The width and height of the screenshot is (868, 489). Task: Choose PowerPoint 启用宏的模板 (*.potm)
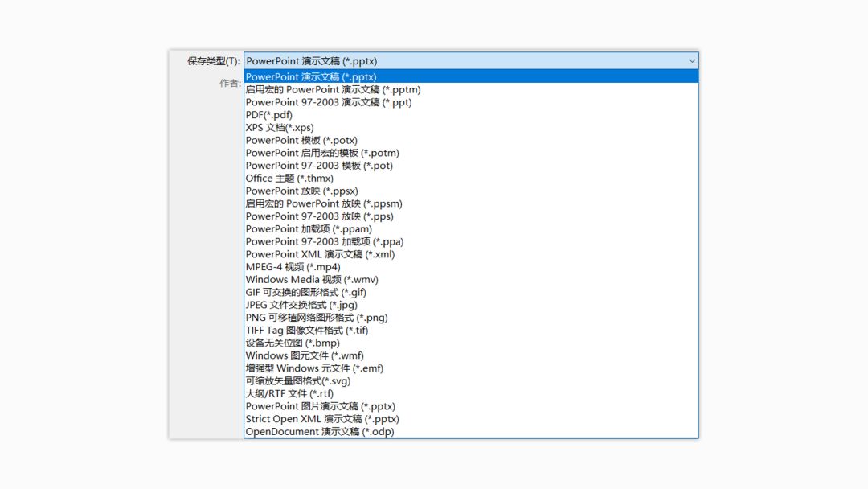471,154
